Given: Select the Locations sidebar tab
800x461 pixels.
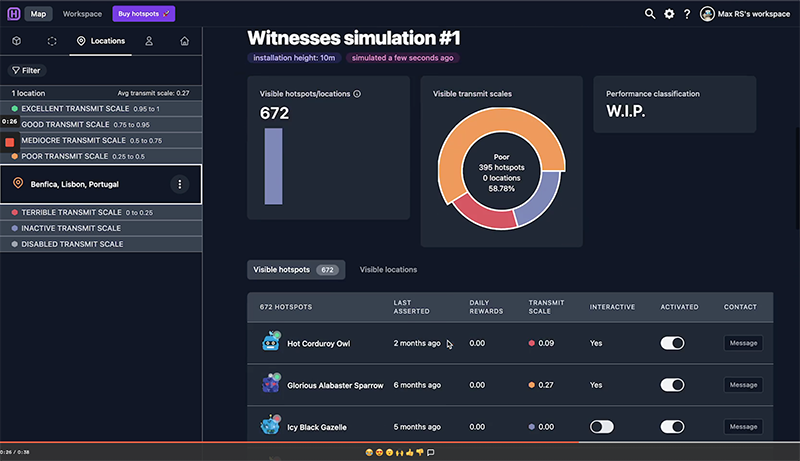Looking at the screenshot, I should pos(101,41).
